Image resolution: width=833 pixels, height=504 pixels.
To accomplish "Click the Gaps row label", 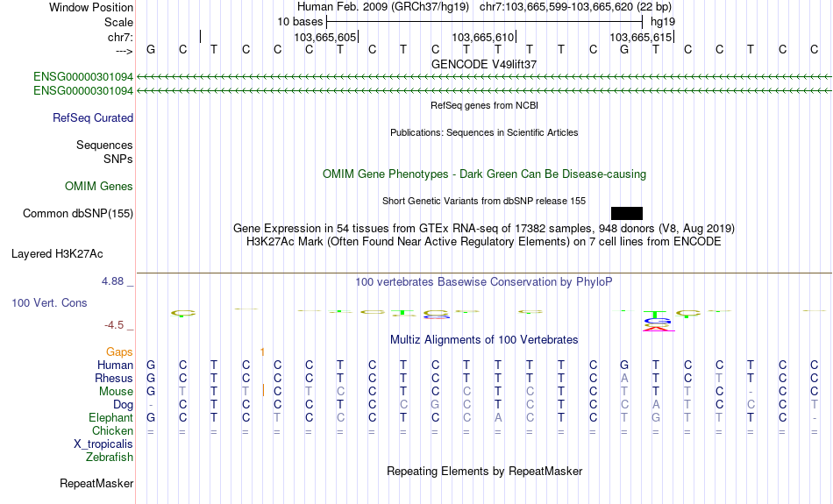I will [119, 352].
